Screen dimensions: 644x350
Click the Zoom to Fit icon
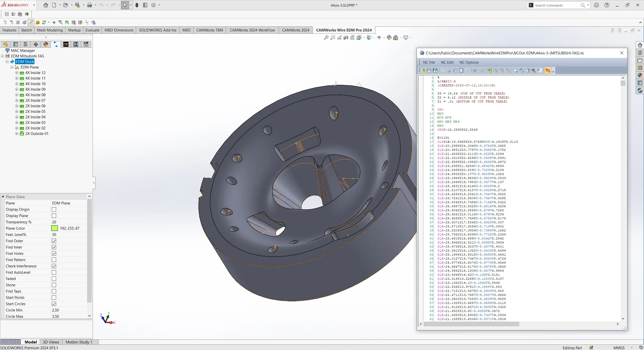[326, 38]
